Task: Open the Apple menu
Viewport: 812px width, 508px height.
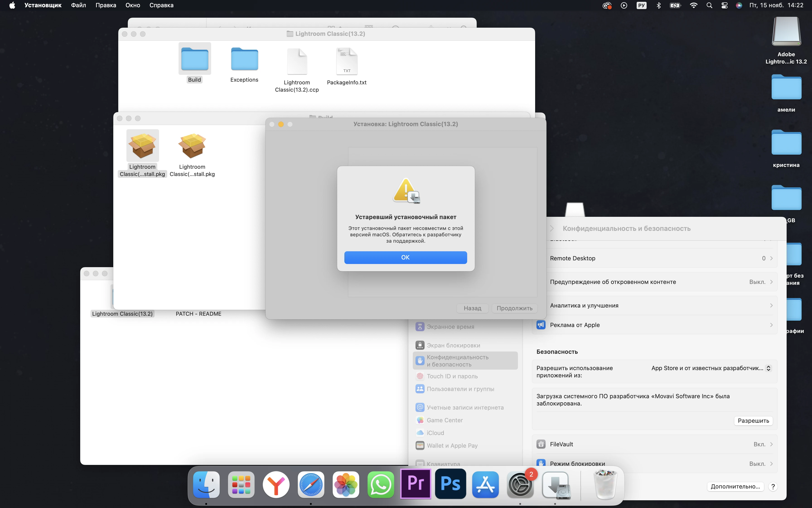Action: (12, 5)
